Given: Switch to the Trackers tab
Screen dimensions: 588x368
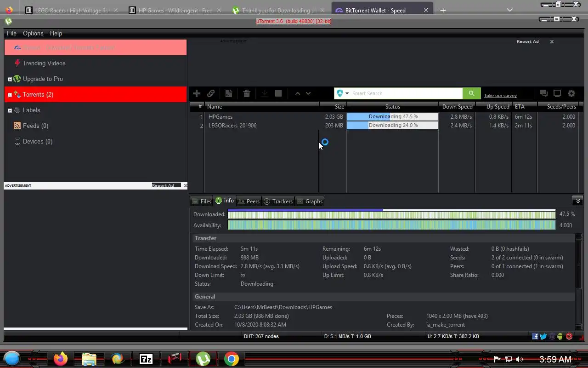Looking at the screenshot, I should [278, 201].
